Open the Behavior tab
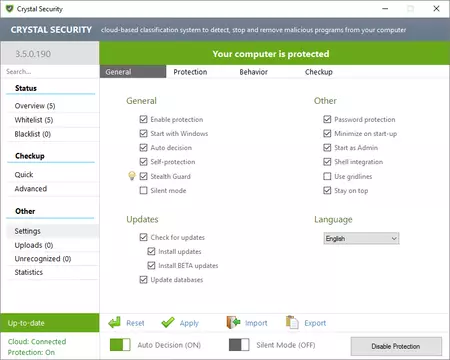 (253, 72)
